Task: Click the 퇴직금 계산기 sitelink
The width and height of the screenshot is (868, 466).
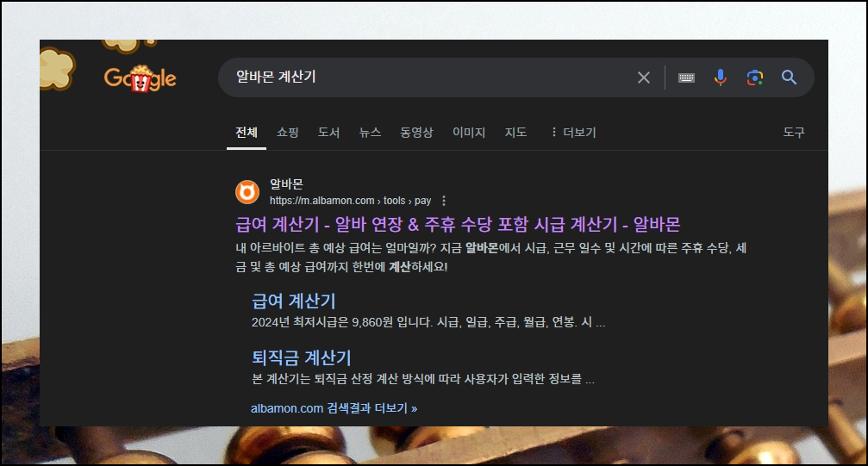Action: coord(301,357)
